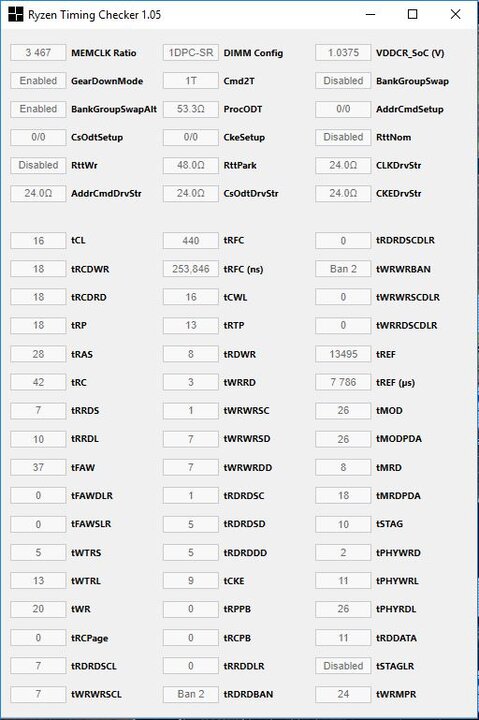
Task: Click the Ryzen Timing Checker app icon
Action: 16,14
